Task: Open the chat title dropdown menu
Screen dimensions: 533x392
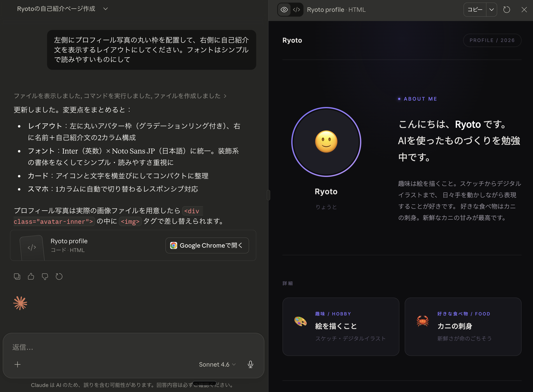Action: [106, 9]
